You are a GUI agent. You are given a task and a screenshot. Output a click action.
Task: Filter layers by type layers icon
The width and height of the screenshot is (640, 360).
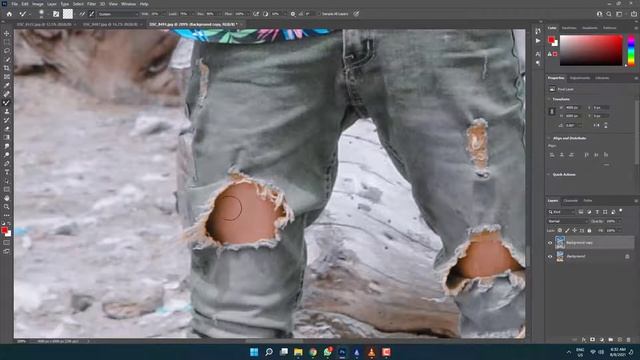[x=597, y=212]
